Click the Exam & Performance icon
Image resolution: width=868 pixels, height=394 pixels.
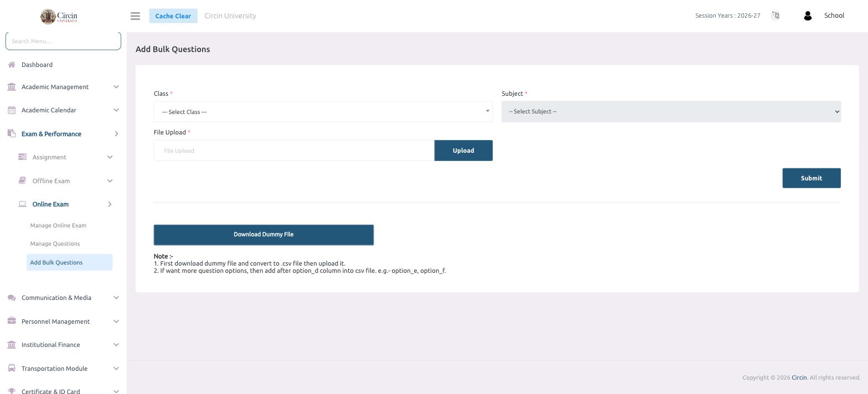coord(12,133)
